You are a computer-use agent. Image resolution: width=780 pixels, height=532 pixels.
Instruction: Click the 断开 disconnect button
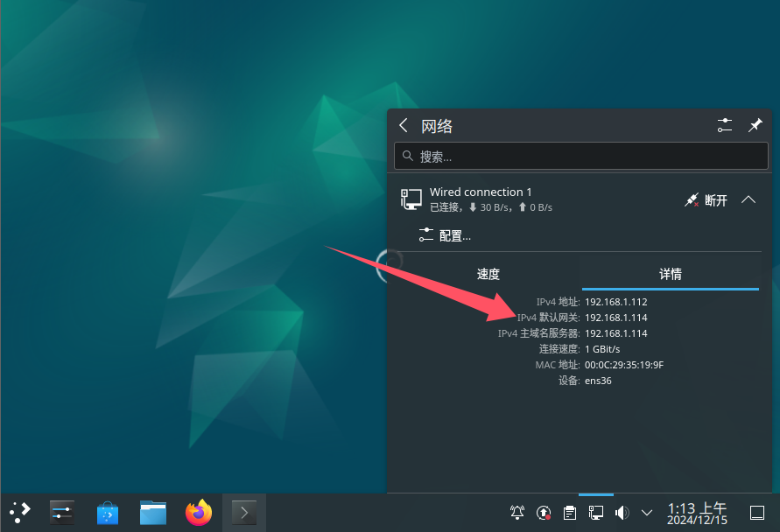point(706,200)
